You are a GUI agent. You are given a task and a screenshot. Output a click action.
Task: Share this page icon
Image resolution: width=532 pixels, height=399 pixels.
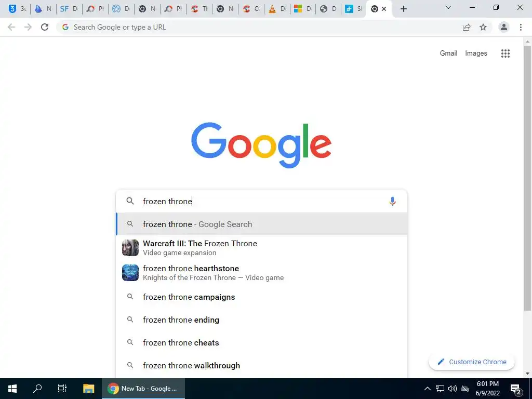[x=467, y=27]
